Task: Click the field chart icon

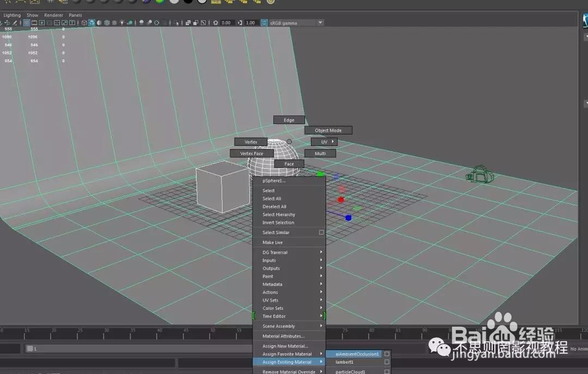Action: point(57,23)
